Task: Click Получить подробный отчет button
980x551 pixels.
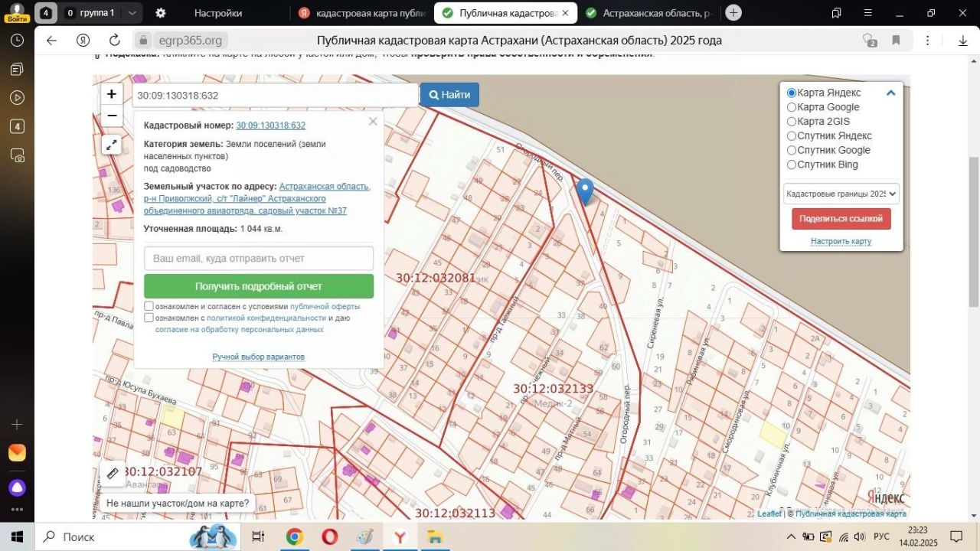Action: 259,286
